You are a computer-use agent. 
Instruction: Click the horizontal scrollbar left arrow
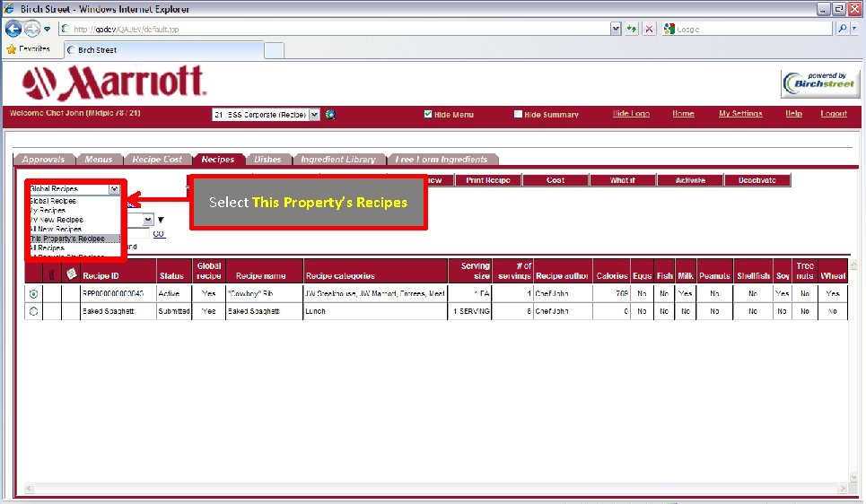pos(30,488)
